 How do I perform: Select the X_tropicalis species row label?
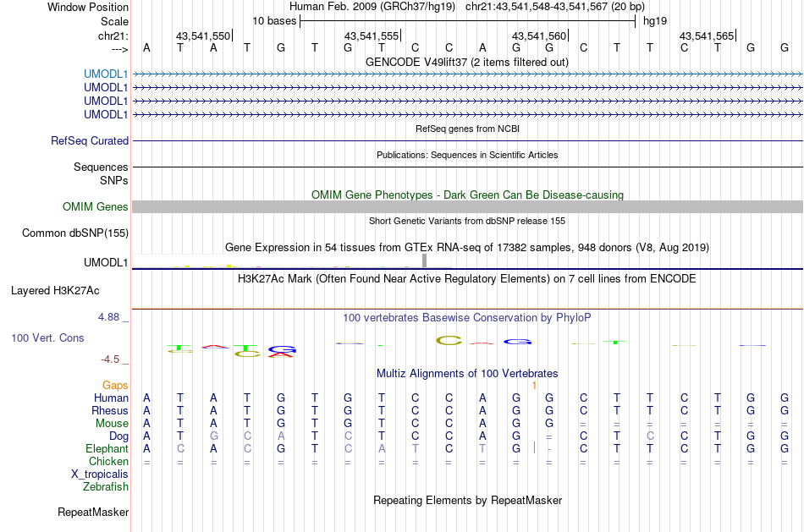coord(100,474)
